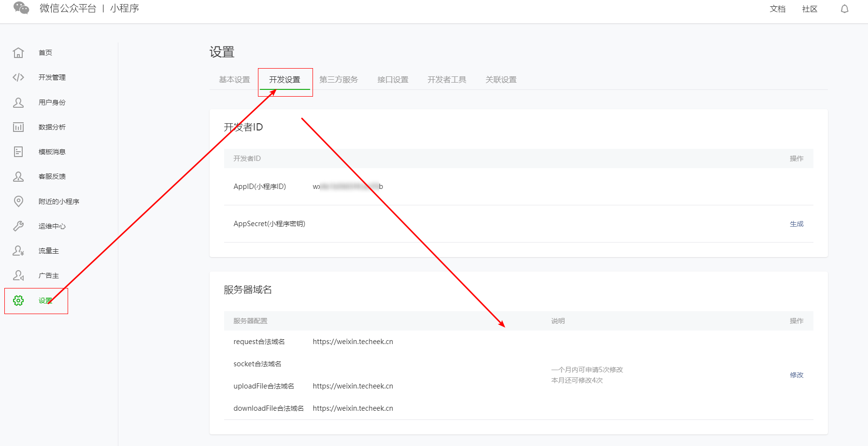This screenshot has width=868, height=446.
Task: Open the notification bell icon
Action: pos(844,9)
